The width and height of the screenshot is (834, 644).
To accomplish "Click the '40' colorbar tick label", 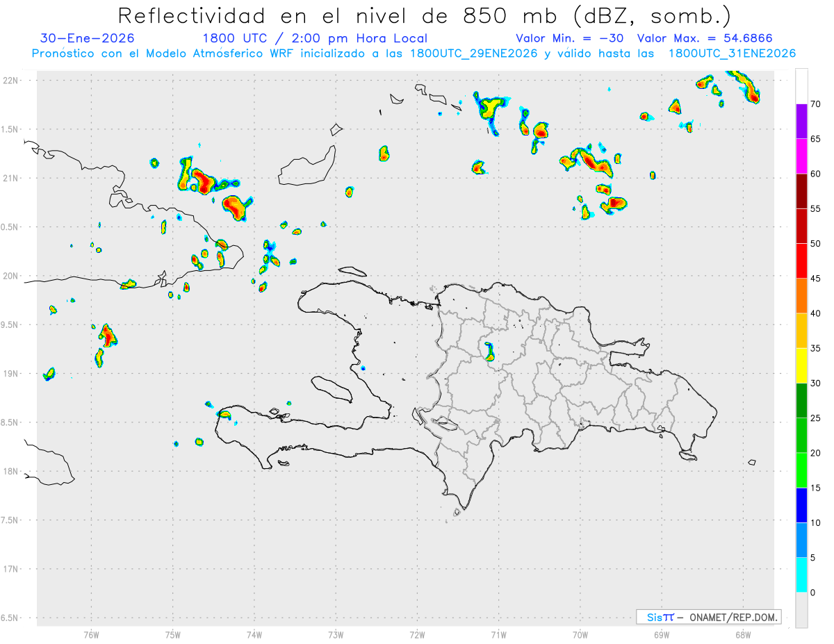I will click(x=816, y=313).
